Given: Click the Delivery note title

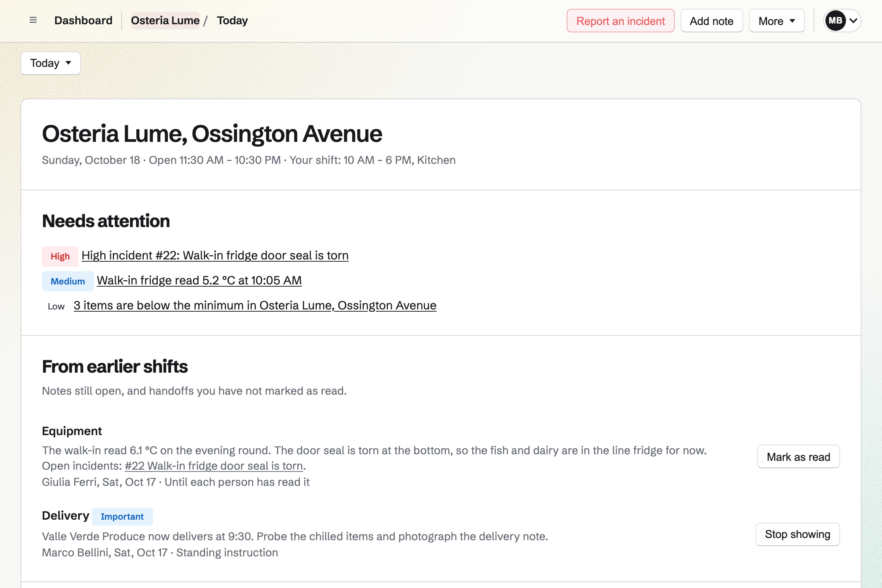Looking at the screenshot, I should 66,516.
